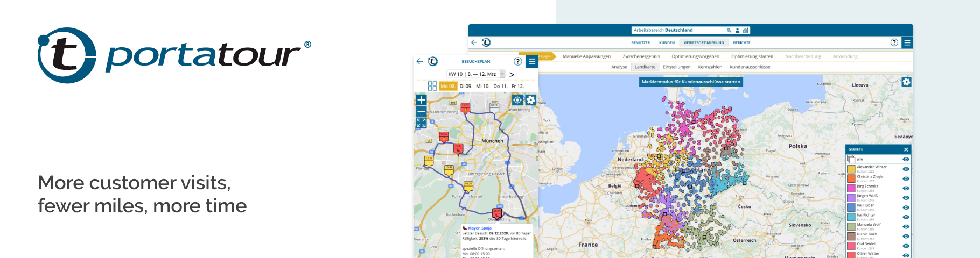The height and width of the screenshot is (258, 980).
Task: Zoom out on the Munich route map
Action: click(x=421, y=111)
